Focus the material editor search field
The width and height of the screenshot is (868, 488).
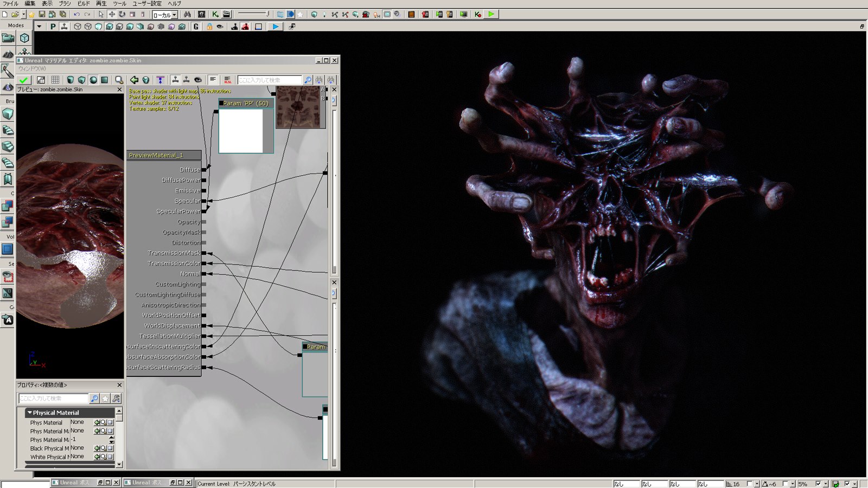tap(270, 80)
